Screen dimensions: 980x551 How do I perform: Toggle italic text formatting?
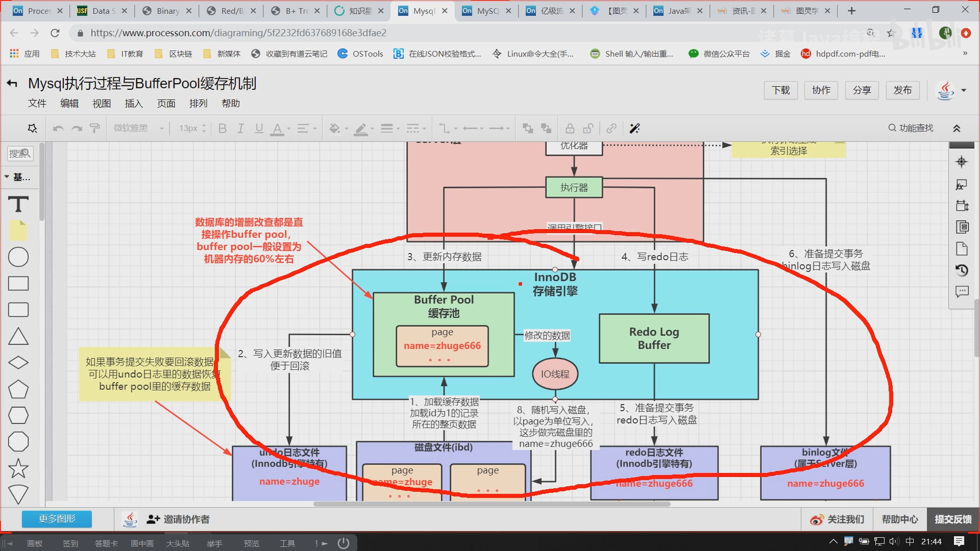click(240, 129)
